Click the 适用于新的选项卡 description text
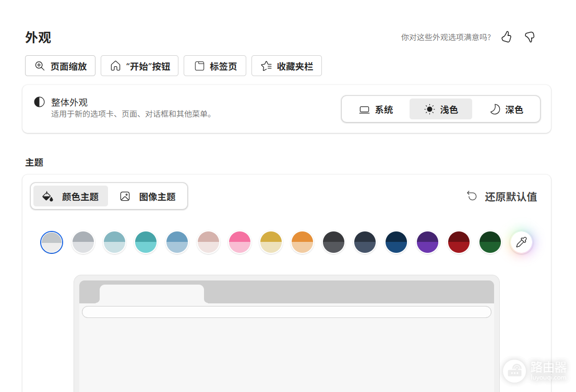This screenshot has height=392, width=576. tap(131, 114)
